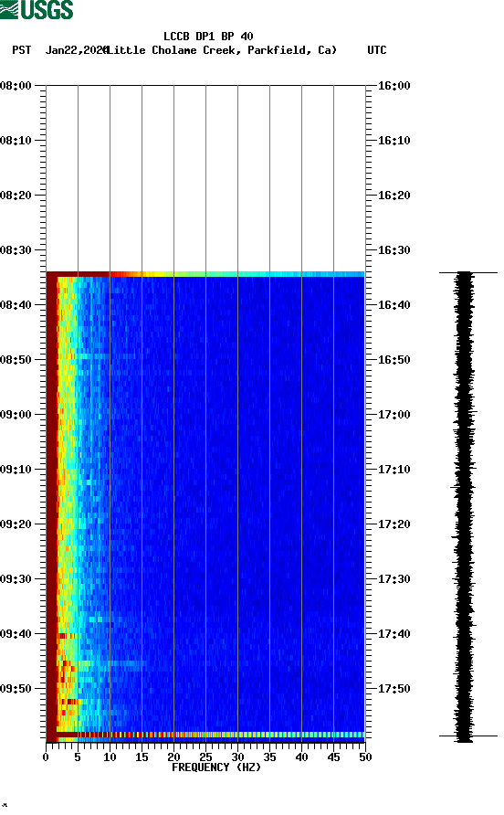
Task: Click the '45' frequency tick label
Action: pyautogui.click(x=333, y=757)
